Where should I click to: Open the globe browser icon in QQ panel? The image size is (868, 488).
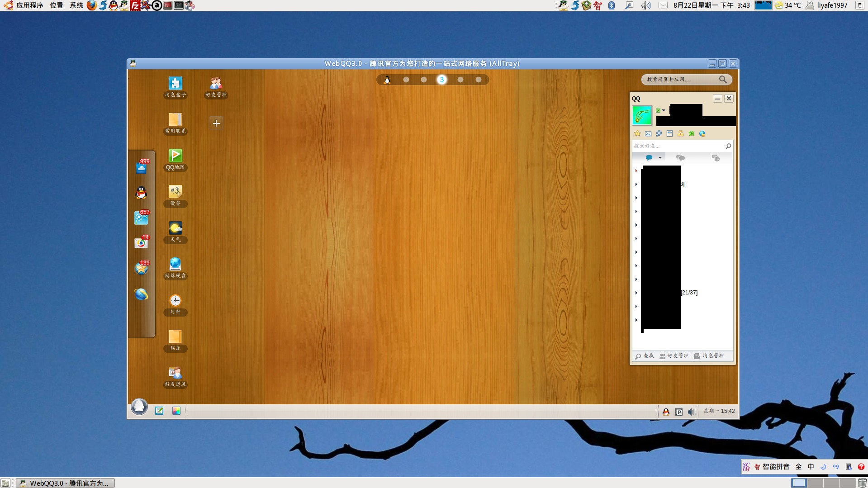click(702, 133)
